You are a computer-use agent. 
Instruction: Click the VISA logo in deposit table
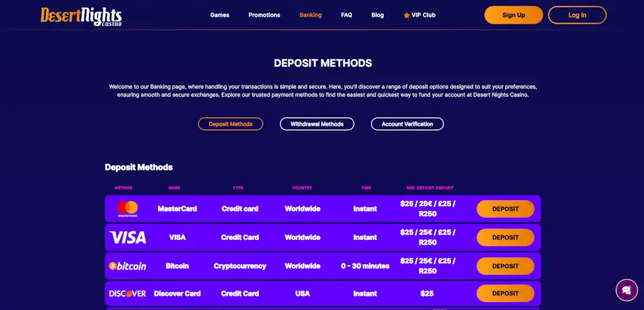coord(127,237)
